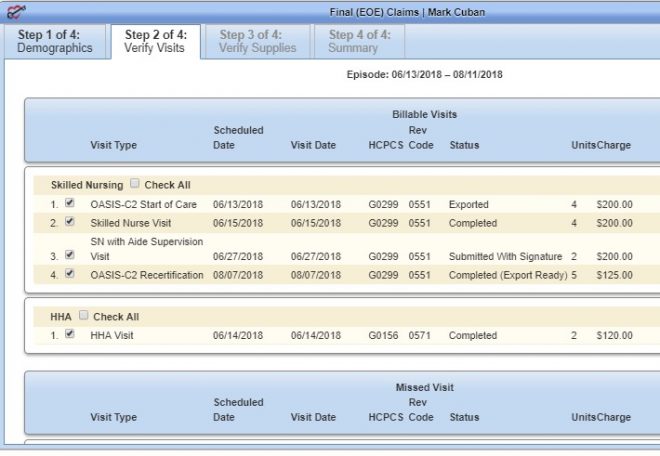Click the Billable Visits table heading
660x456 pixels.
coord(425,115)
